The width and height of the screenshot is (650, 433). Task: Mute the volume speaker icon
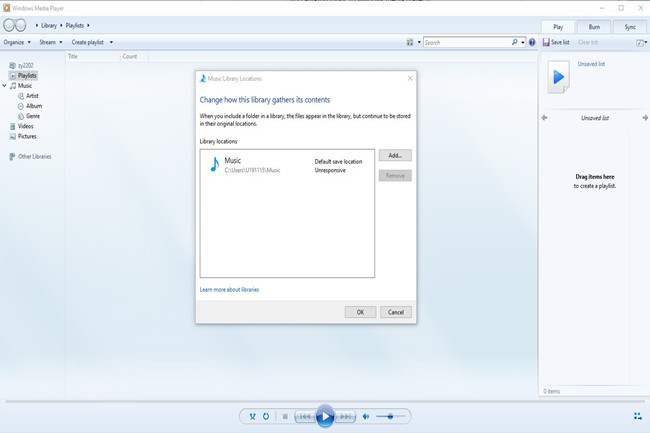[366, 416]
